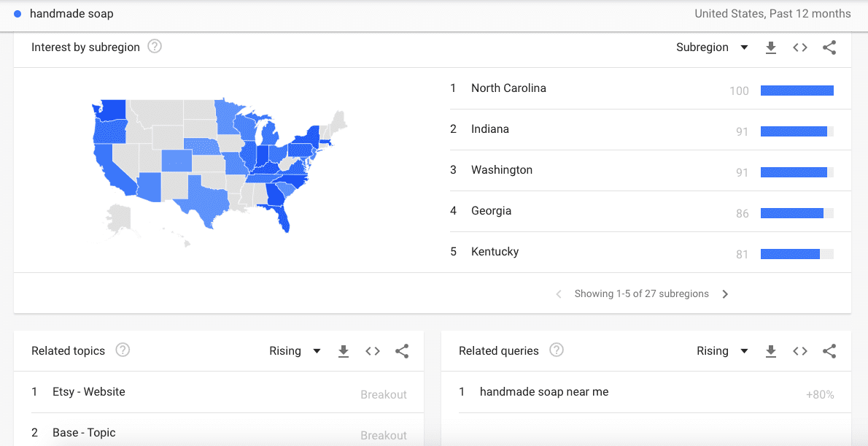Screen dimensions: 868x446
Task: Open the Etsy - Website related topic
Action: coord(89,392)
